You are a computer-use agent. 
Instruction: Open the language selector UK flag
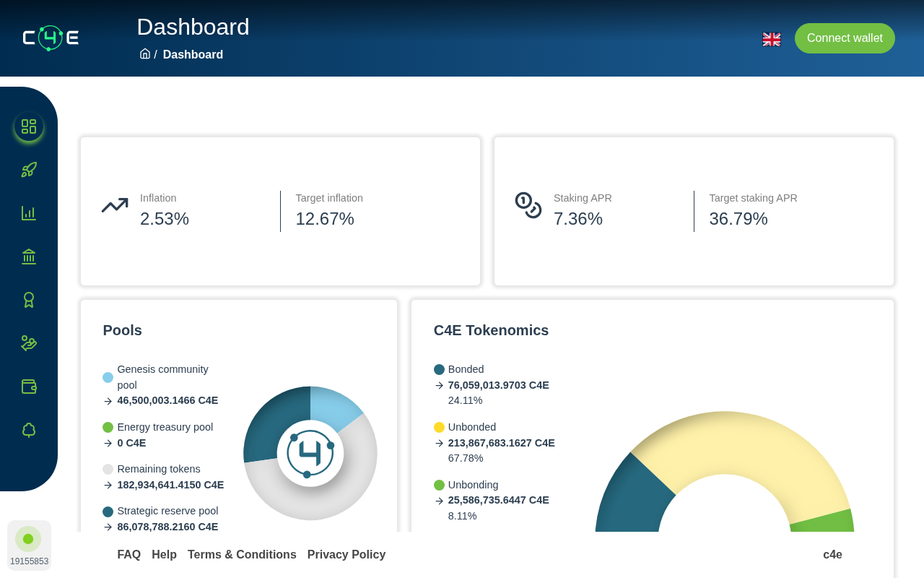pyautogui.click(x=772, y=39)
